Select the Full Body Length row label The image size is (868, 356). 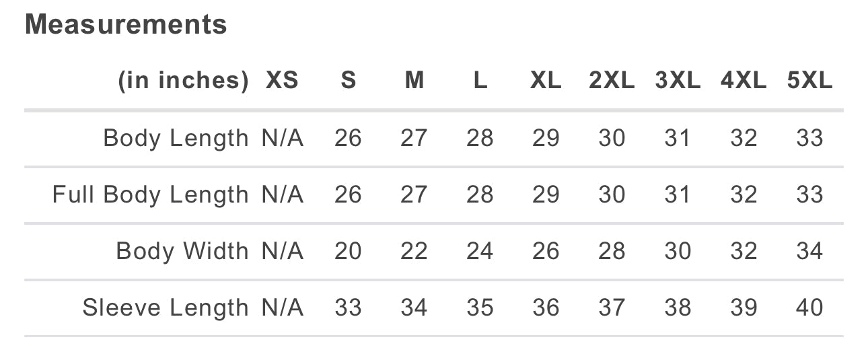coord(150,194)
